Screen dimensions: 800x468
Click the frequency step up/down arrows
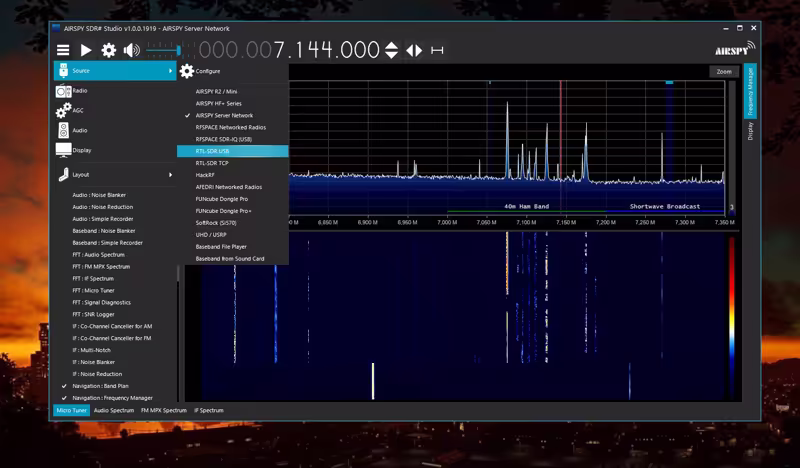[x=391, y=50]
